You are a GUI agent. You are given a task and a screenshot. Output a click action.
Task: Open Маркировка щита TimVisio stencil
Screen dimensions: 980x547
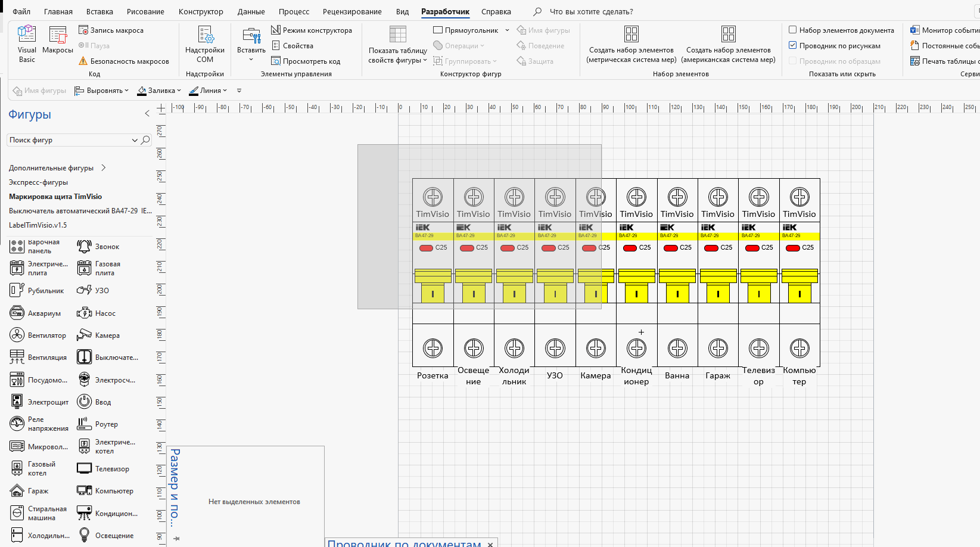tap(55, 197)
